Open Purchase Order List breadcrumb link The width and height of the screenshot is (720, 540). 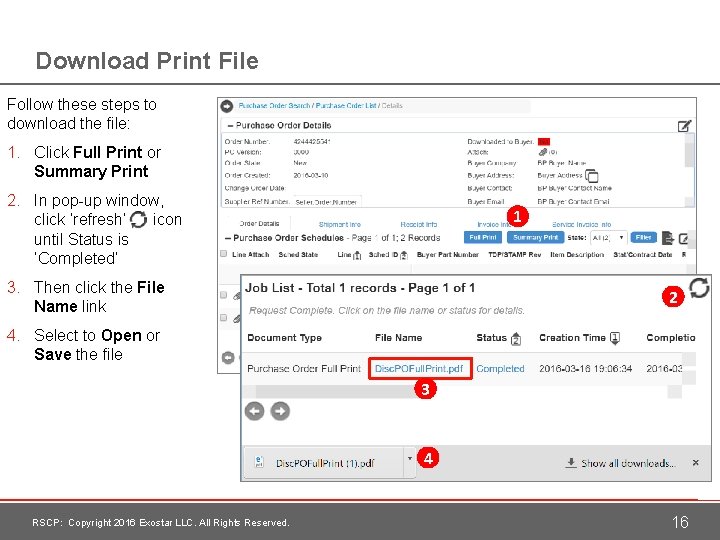[x=346, y=106]
